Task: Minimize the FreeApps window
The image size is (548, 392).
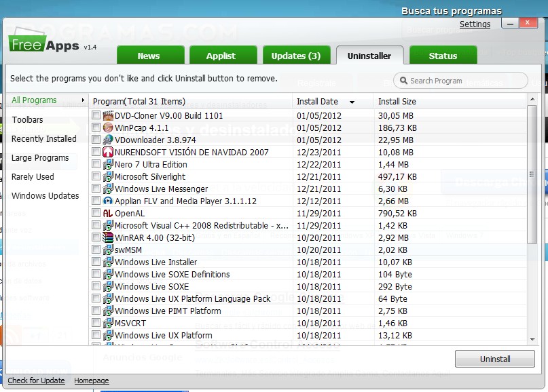Action: pos(510,23)
